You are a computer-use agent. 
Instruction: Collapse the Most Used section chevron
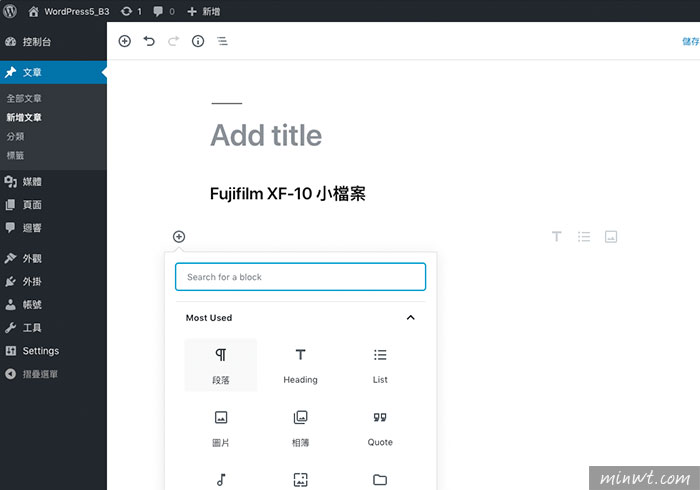click(411, 318)
